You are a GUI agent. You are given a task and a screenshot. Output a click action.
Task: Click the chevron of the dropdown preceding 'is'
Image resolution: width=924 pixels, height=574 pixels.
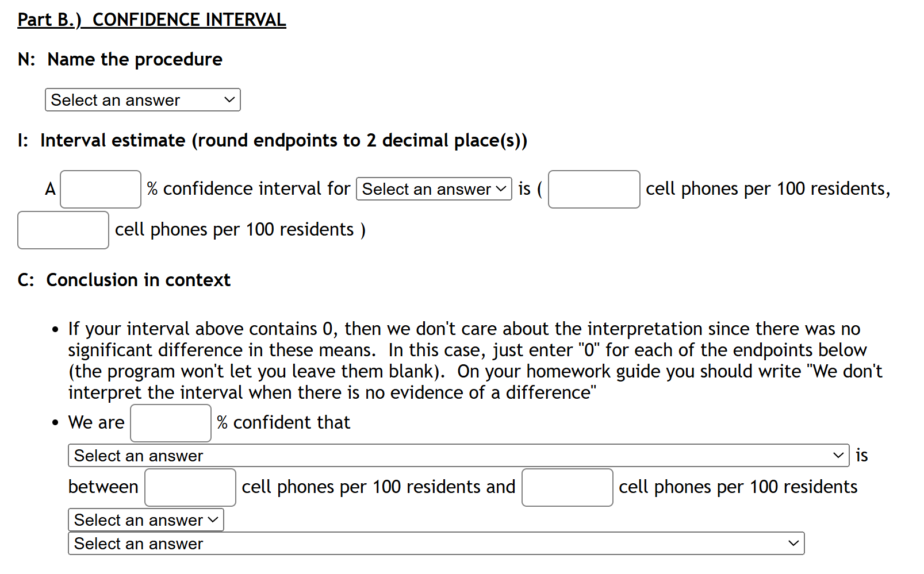click(838, 456)
